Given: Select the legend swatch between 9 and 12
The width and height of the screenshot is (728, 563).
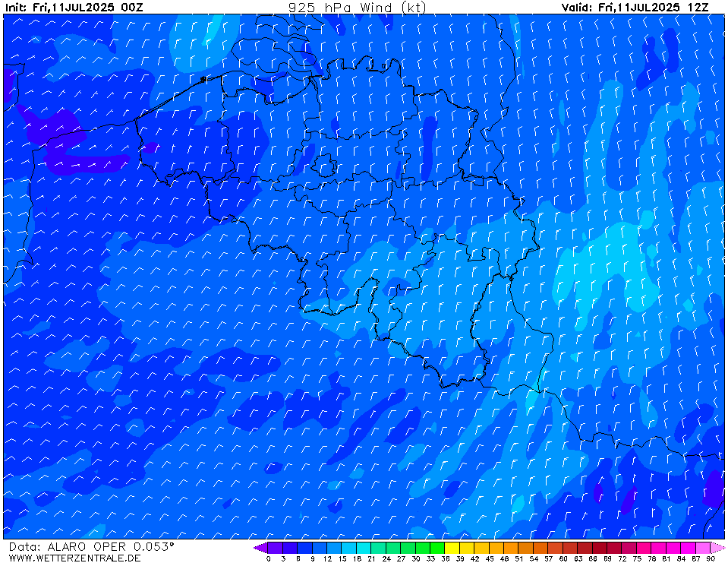Looking at the screenshot, I should click(320, 548).
